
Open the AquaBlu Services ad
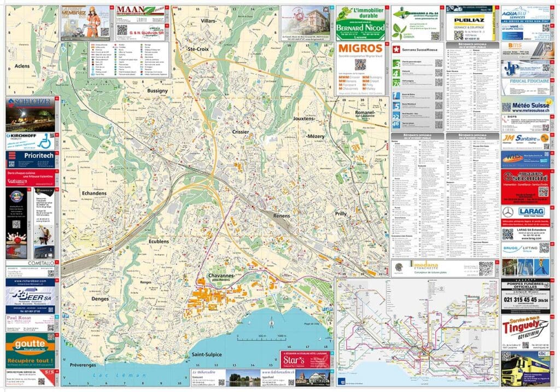[x=526, y=14]
